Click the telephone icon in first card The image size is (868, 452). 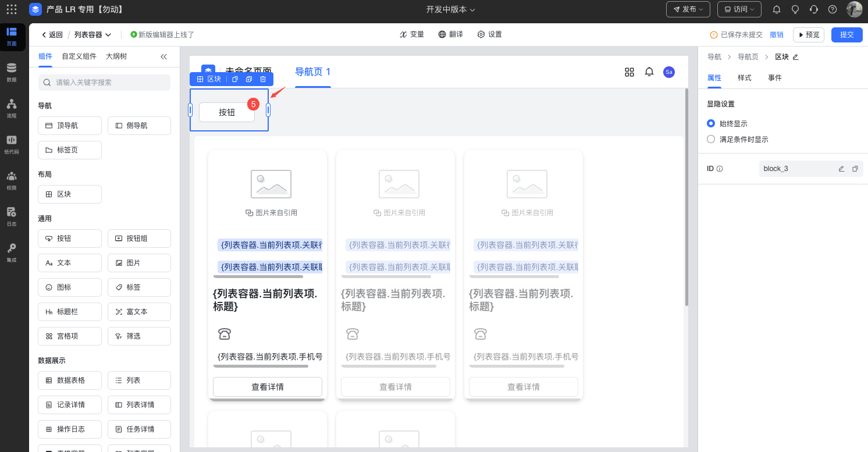(225, 334)
